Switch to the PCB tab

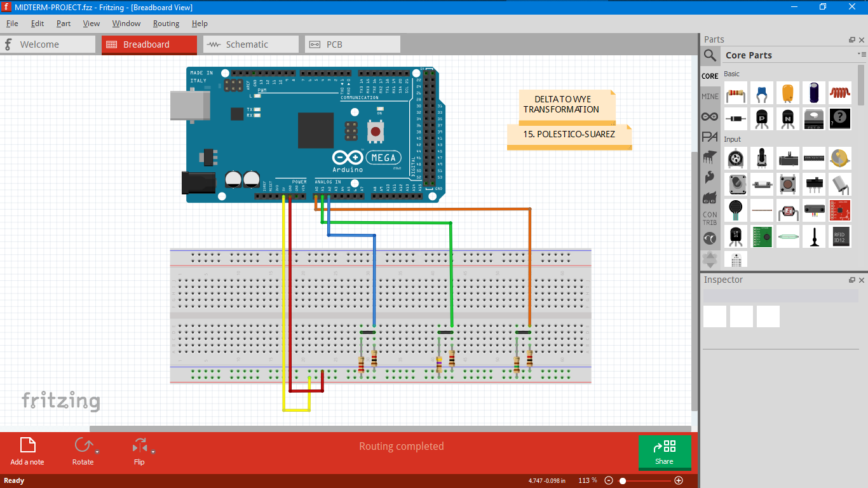click(x=353, y=44)
